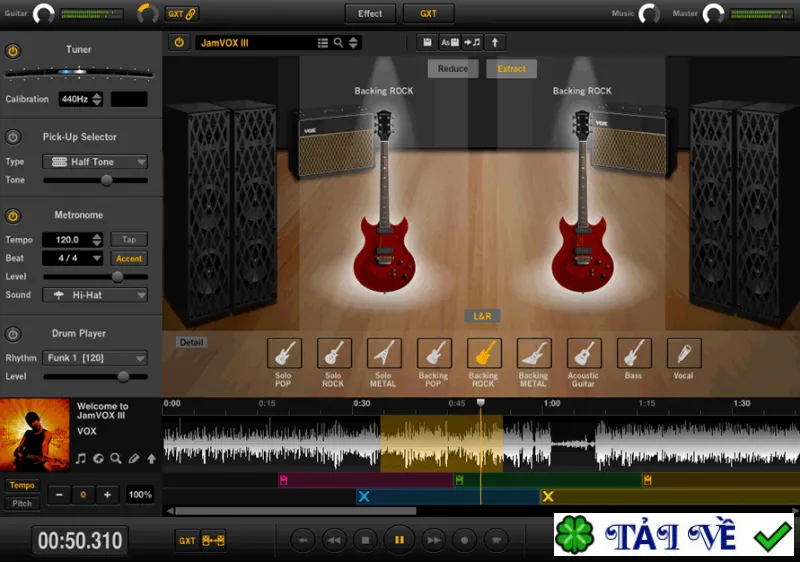This screenshot has width=800, height=562.
Task: Click the song edit pencil icon
Action: (x=134, y=458)
